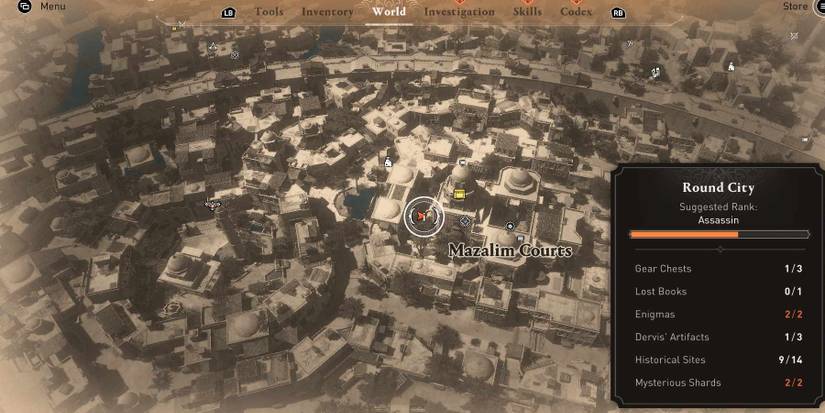Click small white marker above the 'Courts' word

pyautogui.click(x=520, y=238)
